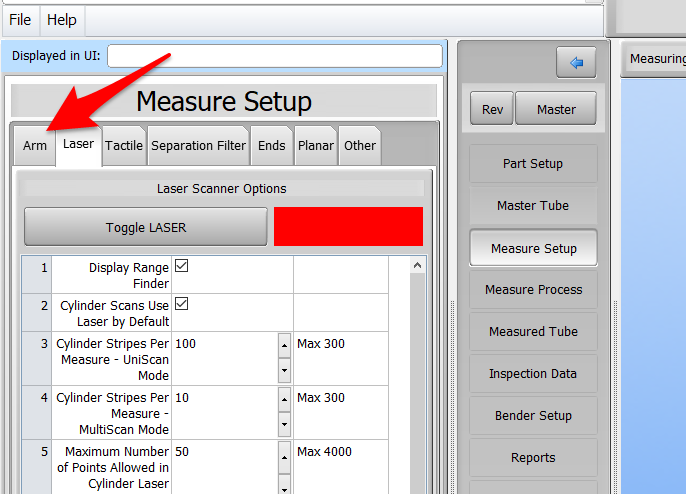Viewport: 686px width, 494px height.
Task: Click the blue back arrow button
Action: [x=576, y=62]
